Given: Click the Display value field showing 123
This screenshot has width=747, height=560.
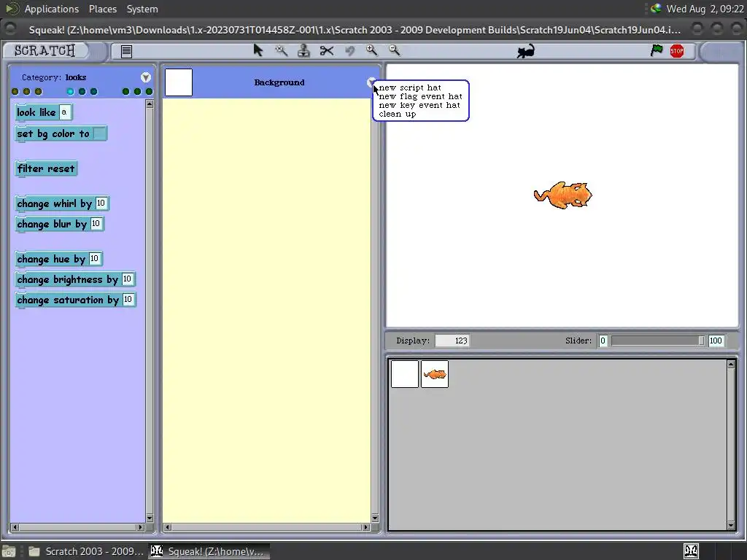Looking at the screenshot, I should pyautogui.click(x=452, y=341).
